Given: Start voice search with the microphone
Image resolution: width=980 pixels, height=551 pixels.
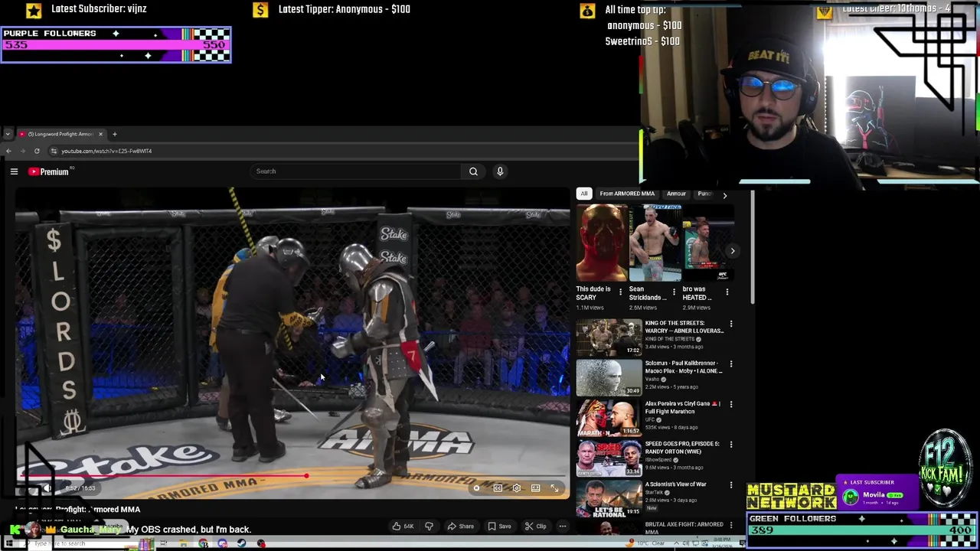Looking at the screenshot, I should click(x=500, y=171).
